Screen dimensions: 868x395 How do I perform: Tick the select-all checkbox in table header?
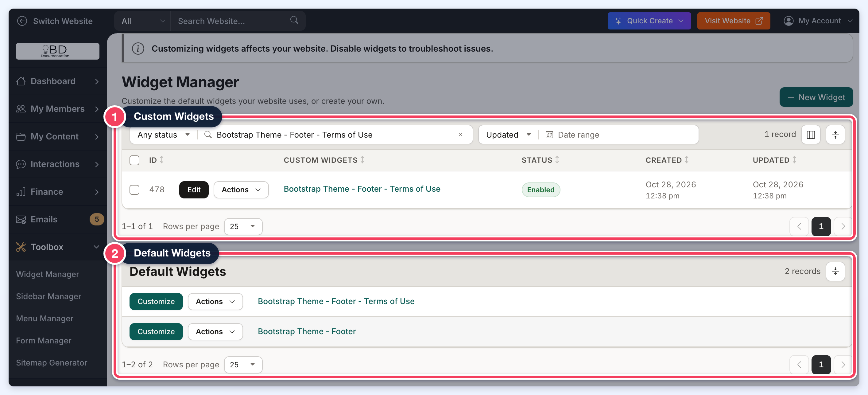[134, 160]
